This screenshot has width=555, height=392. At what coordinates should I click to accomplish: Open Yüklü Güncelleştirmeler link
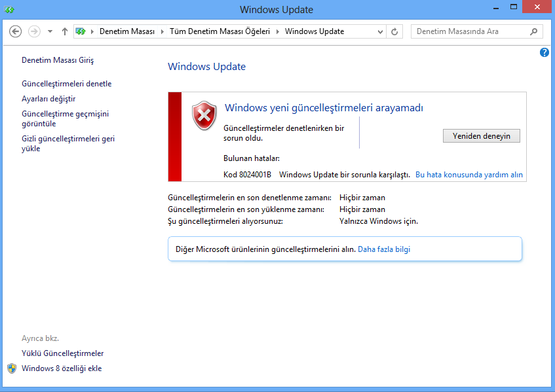63,353
